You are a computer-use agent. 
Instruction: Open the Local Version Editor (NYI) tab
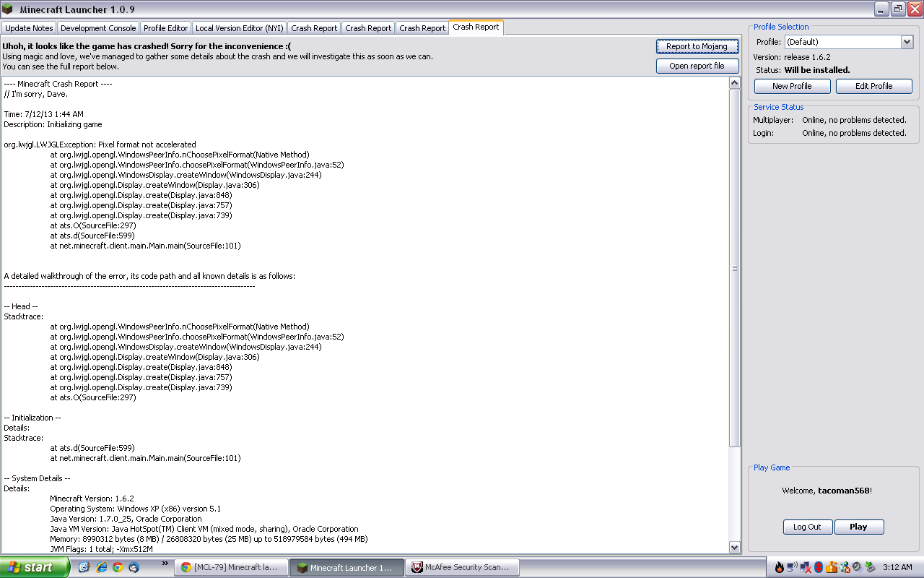240,28
